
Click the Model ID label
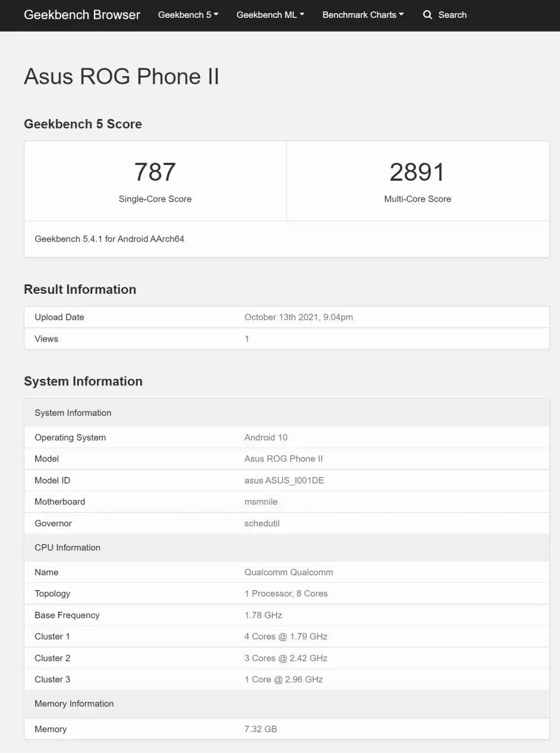pos(52,480)
